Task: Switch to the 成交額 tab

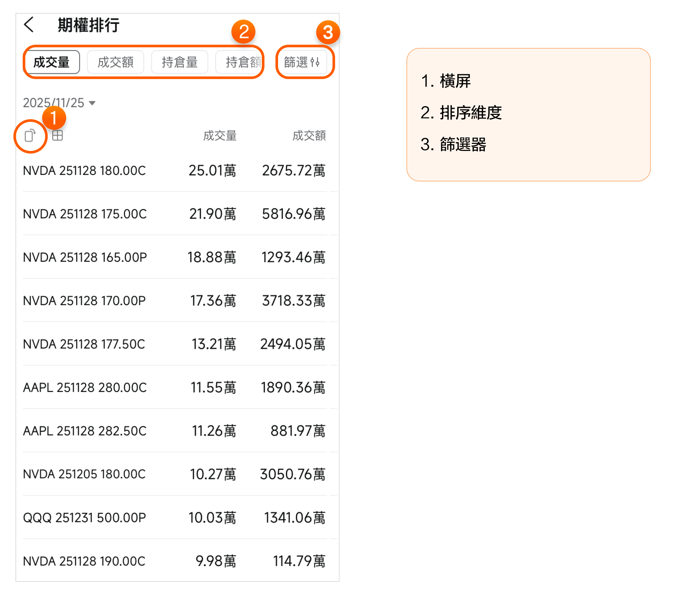Action: (116, 62)
